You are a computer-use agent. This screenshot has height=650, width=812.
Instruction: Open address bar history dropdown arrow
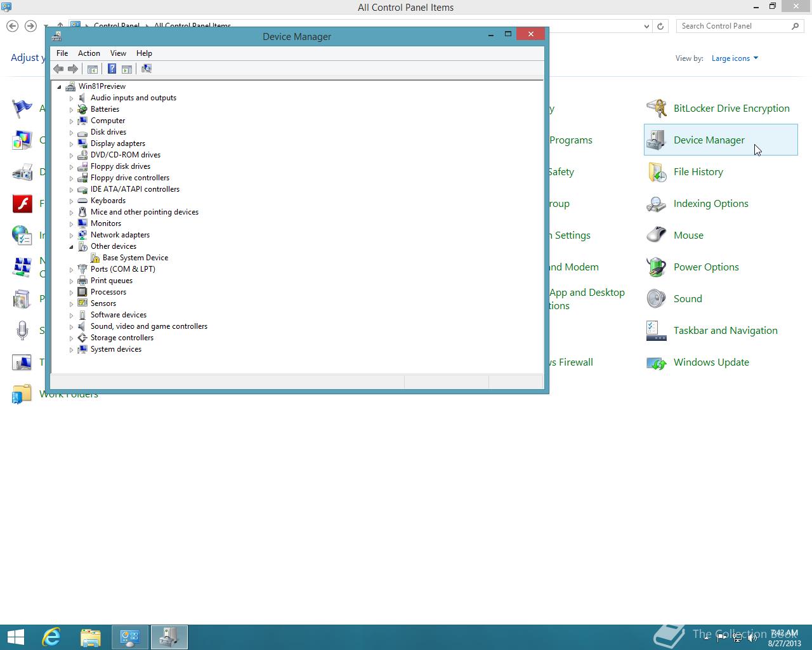646,26
